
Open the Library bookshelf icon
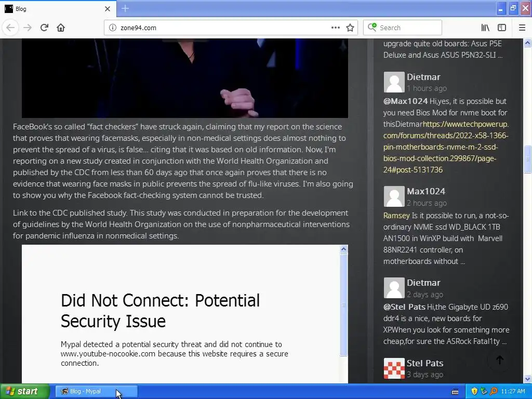point(485,28)
